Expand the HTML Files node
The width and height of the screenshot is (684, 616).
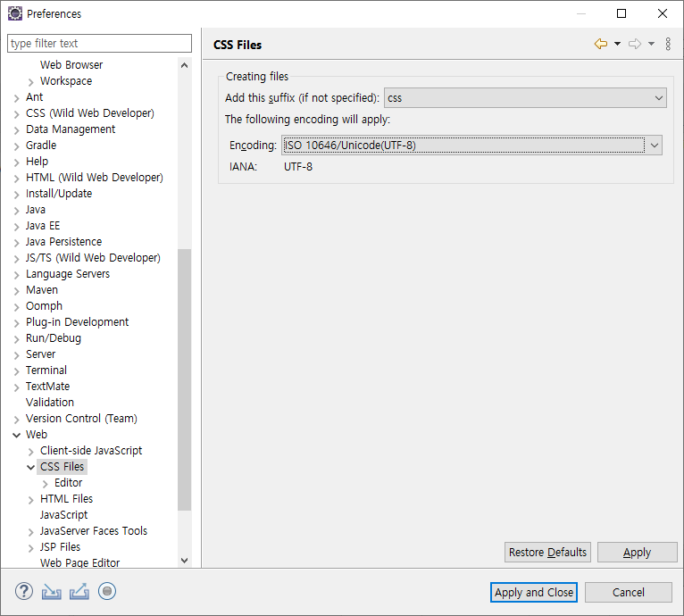(30, 500)
